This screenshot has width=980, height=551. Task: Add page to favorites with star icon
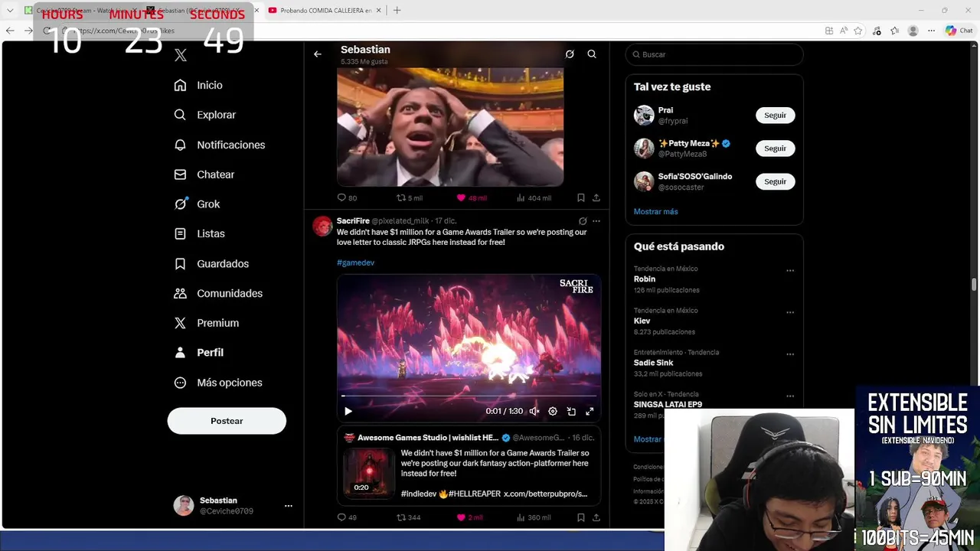[x=858, y=31]
